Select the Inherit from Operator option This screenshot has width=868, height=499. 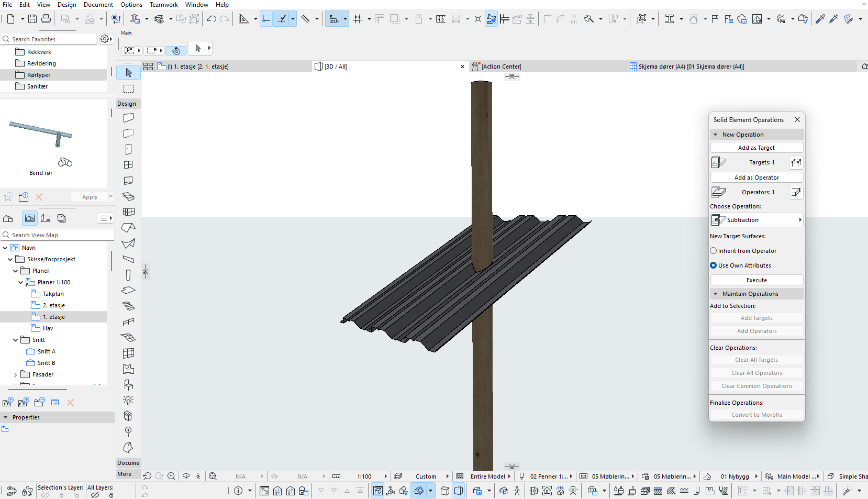click(x=714, y=251)
